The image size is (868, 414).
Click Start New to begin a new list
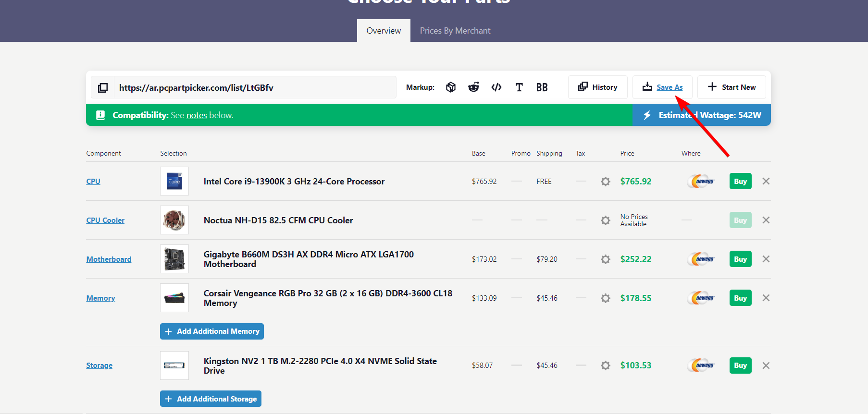(x=732, y=87)
